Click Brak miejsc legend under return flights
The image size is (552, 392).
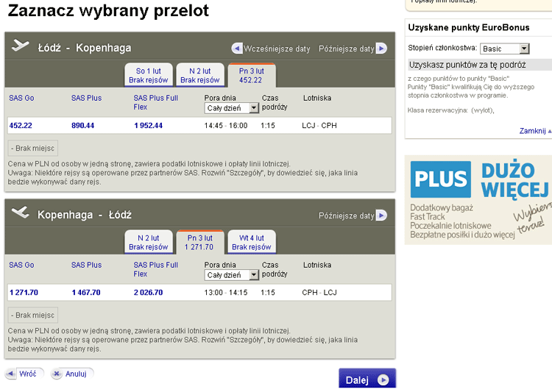[32, 315]
